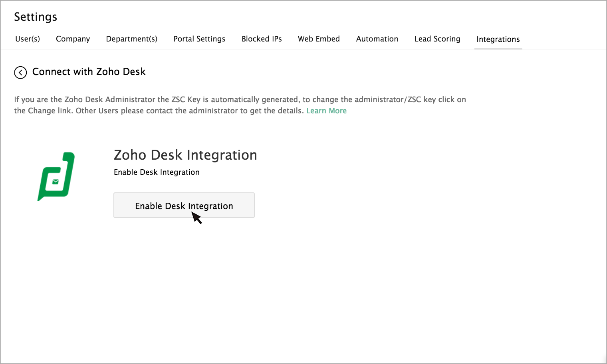
Task: Click the Zoho Desk Integration title
Action: tap(185, 155)
